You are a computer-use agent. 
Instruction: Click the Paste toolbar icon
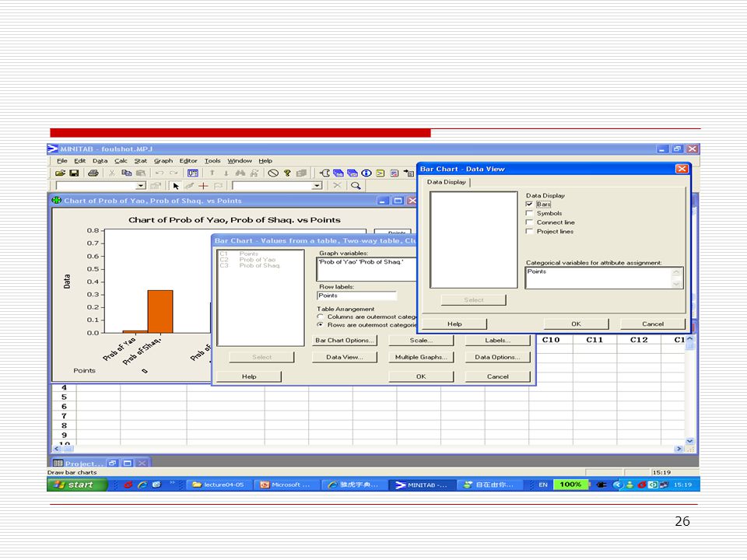click(x=141, y=173)
